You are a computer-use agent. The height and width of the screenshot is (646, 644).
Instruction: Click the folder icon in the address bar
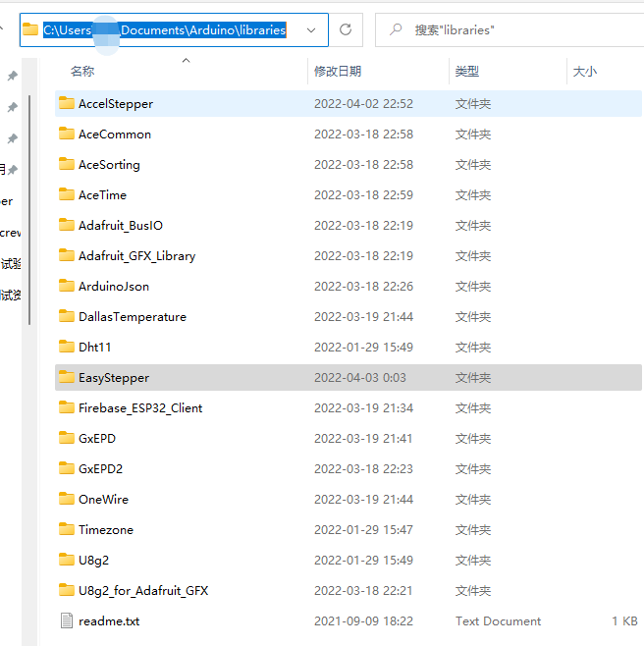pyautogui.click(x=30, y=29)
